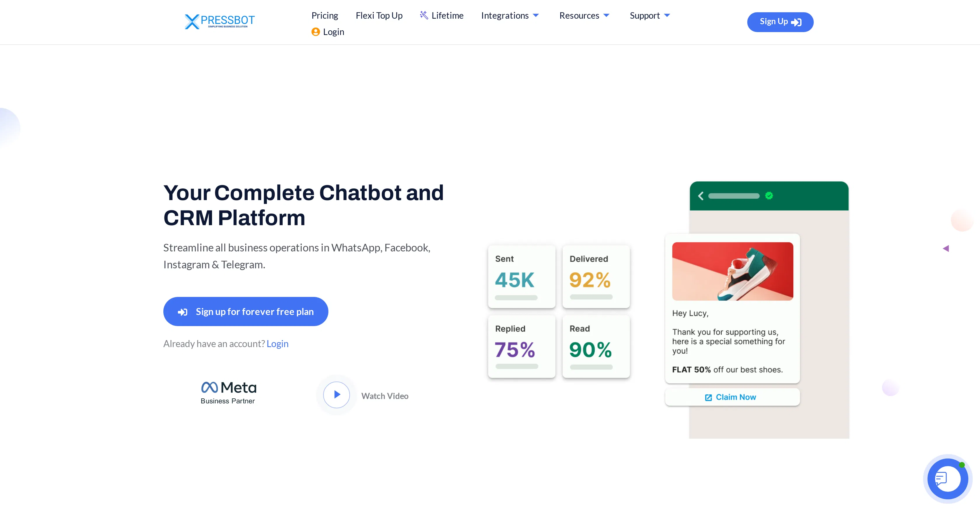Click the magic wand icon next to Lifetime

click(x=423, y=15)
